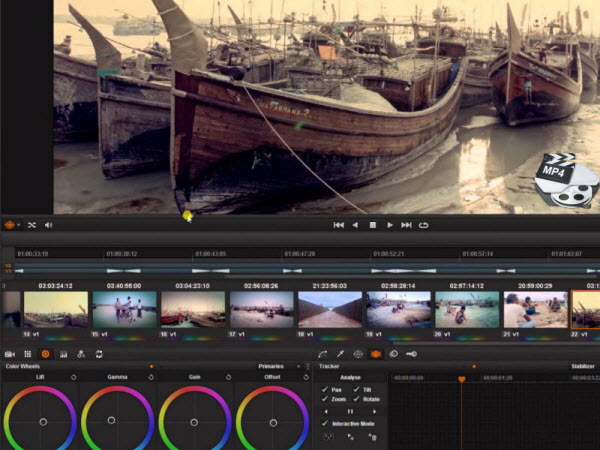Toggle the Tilt tracking checkbox
The image size is (600, 450).
357,389
